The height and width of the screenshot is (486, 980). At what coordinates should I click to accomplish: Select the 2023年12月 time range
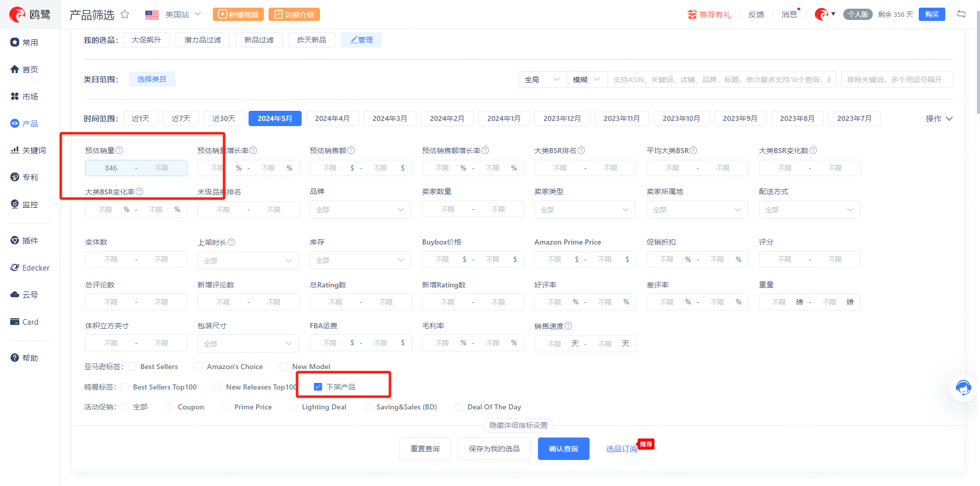[562, 118]
